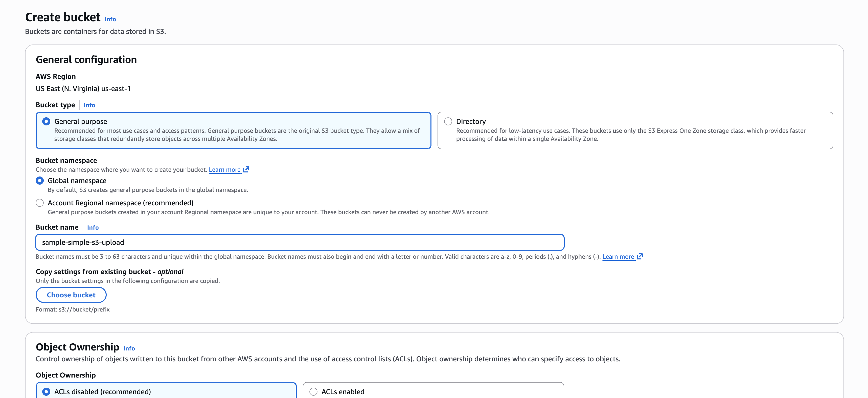Open the Info link beside Bucket type
Viewport: 868px width, 398px height.
(x=89, y=105)
